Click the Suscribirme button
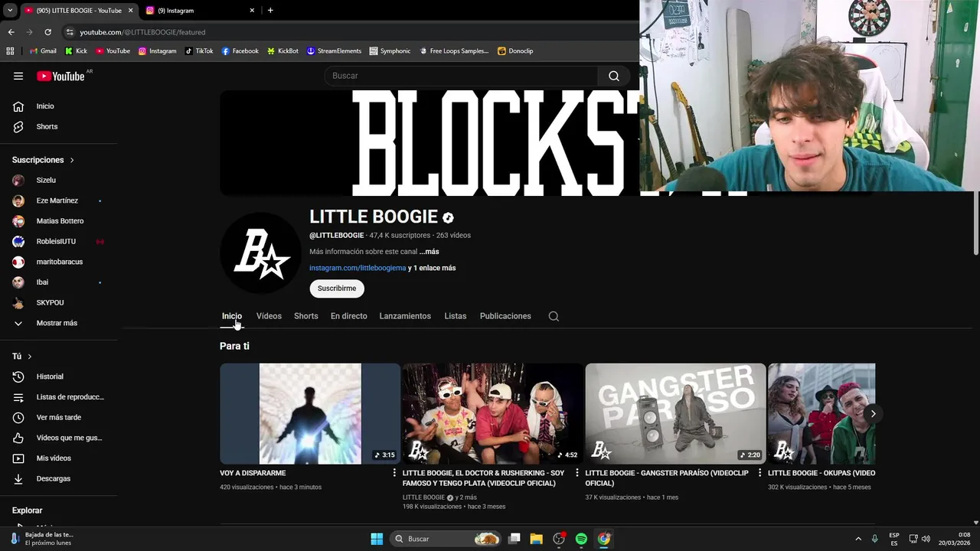 337,289
